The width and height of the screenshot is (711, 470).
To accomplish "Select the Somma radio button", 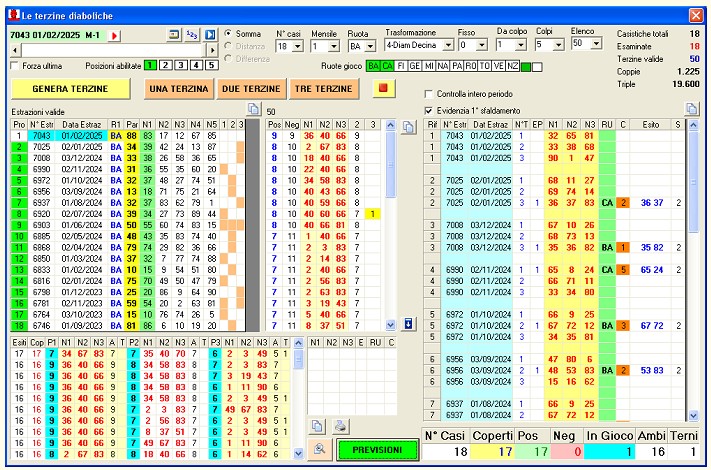I will point(229,33).
